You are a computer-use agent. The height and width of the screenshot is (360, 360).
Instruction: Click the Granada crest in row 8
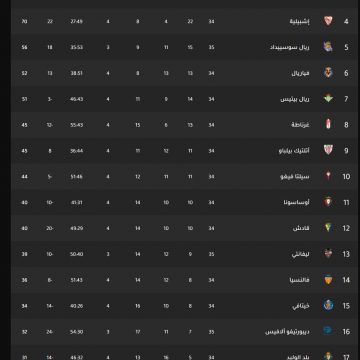coord(328,125)
